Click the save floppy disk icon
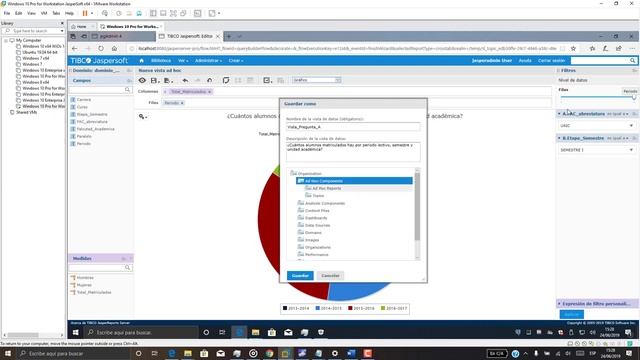Viewport: 640px width, 360px height. pos(154,80)
